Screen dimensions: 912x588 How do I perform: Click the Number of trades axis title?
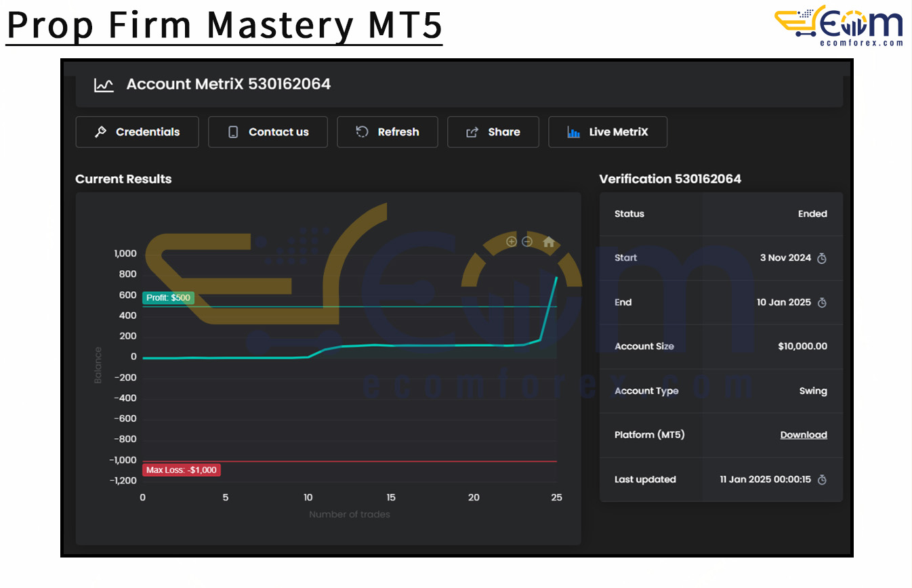pos(350,514)
